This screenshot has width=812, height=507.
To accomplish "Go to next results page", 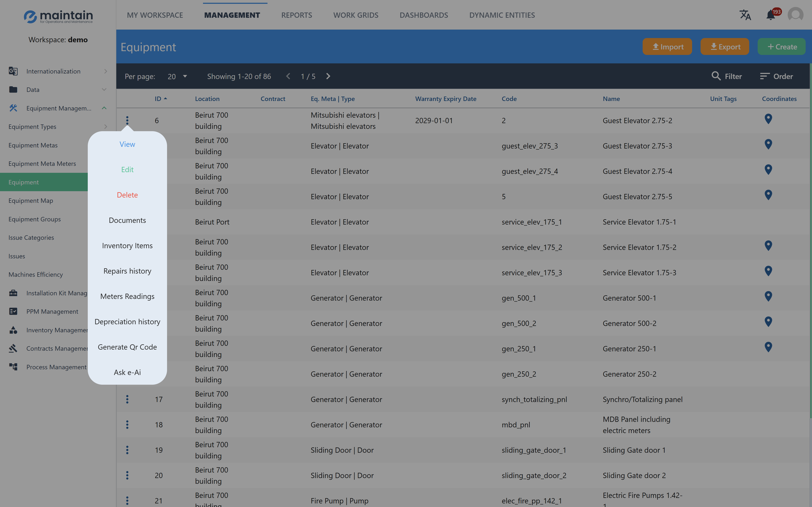I will coord(328,76).
